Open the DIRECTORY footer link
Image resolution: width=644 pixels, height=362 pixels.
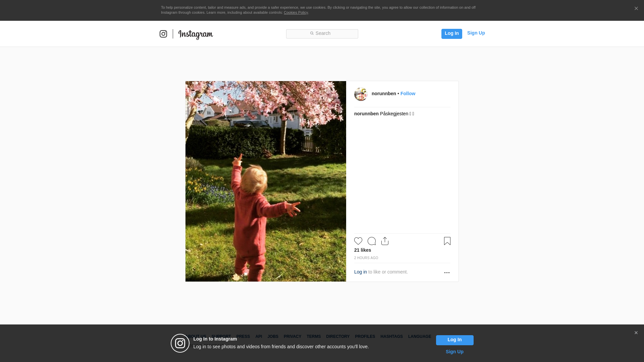[338, 337]
